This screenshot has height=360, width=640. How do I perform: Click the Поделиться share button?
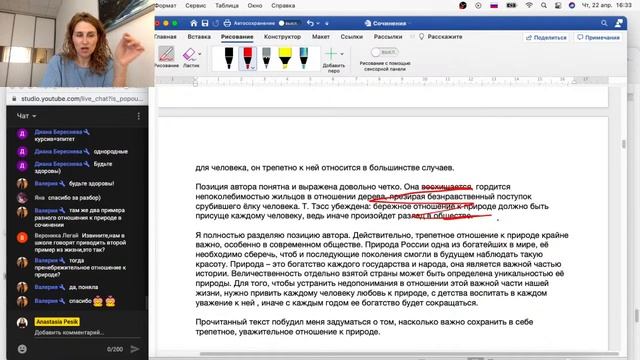(546, 38)
